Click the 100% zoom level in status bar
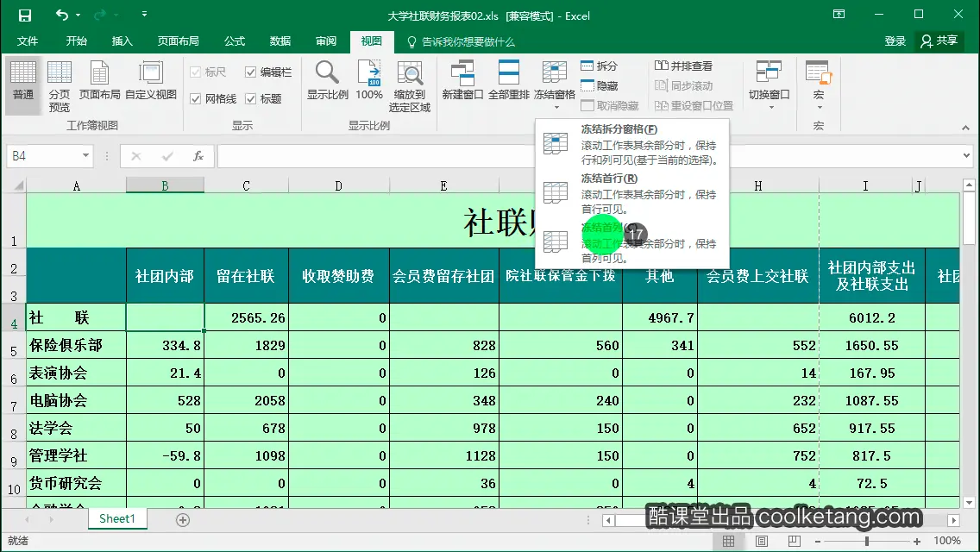The height and width of the screenshot is (552, 980). [x=947, y=541]
